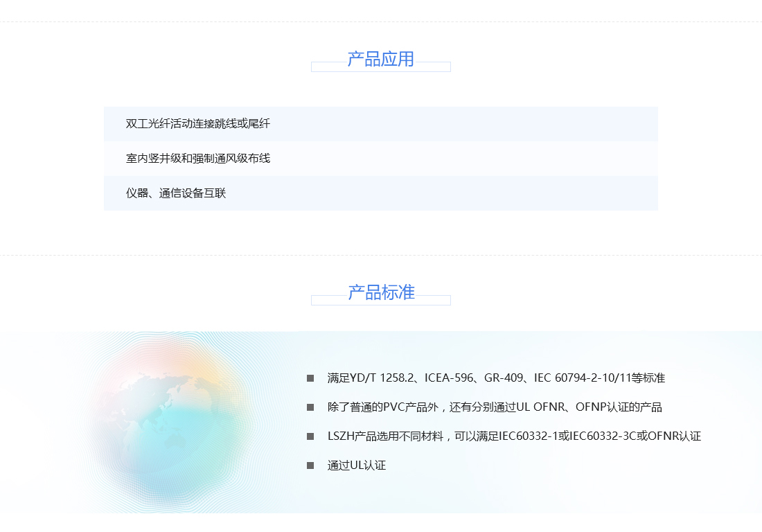Click the UL OFNR、OFNP认证 text line
The width and height of the screenshot is (762, 532).
[495, 407]
